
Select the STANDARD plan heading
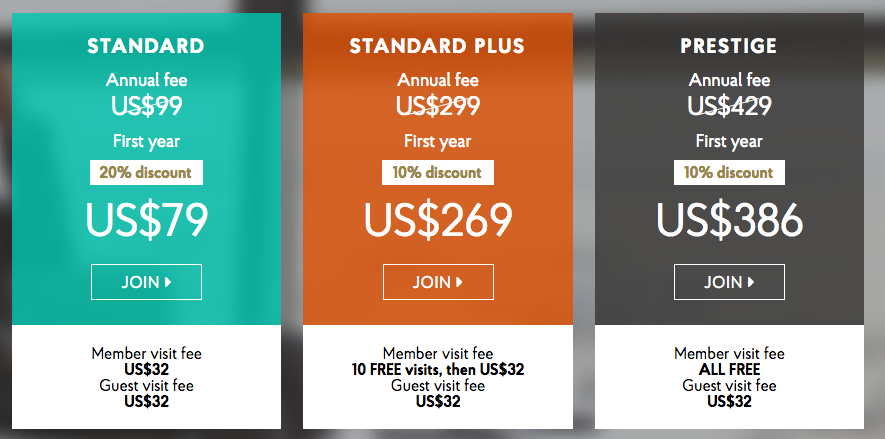click(146, 46)
